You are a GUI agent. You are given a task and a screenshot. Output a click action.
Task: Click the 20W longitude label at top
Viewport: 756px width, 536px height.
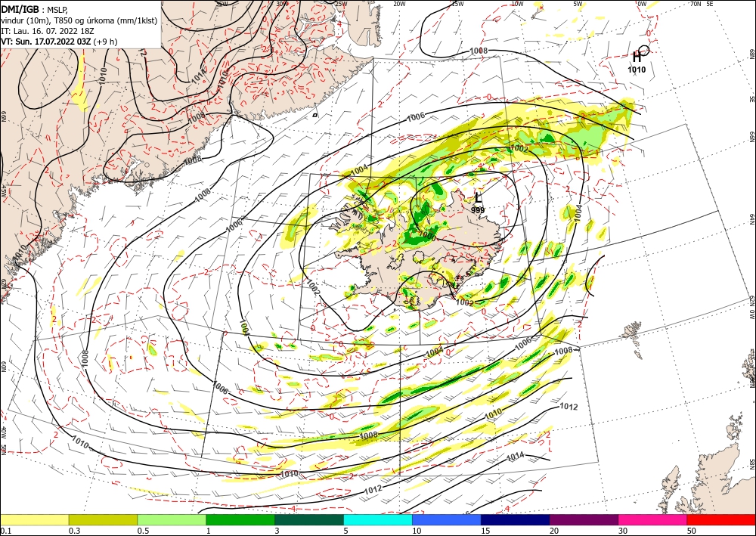pos(398,4)
